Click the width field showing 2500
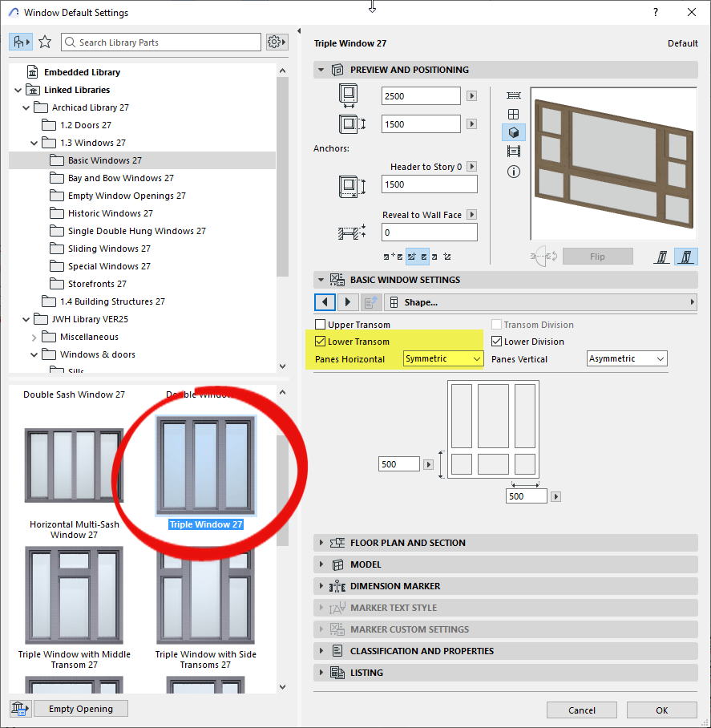This screenshot has height=728, width=711. coord(421,95)
